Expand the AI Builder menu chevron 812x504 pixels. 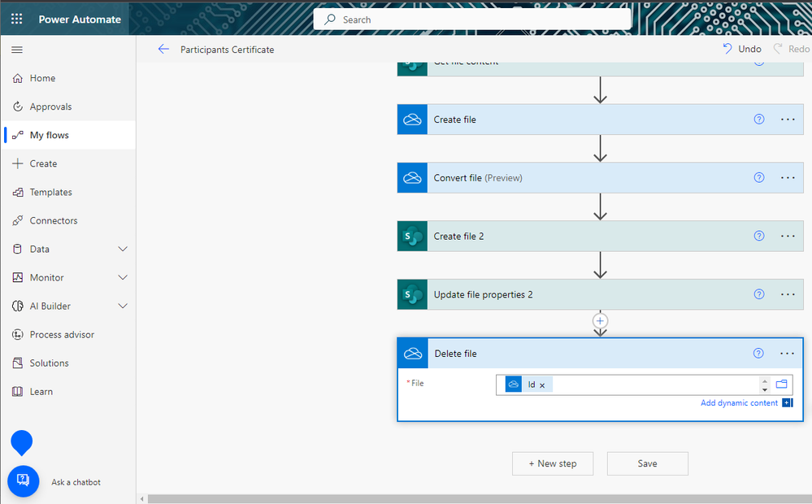click(x=123, y=306)
